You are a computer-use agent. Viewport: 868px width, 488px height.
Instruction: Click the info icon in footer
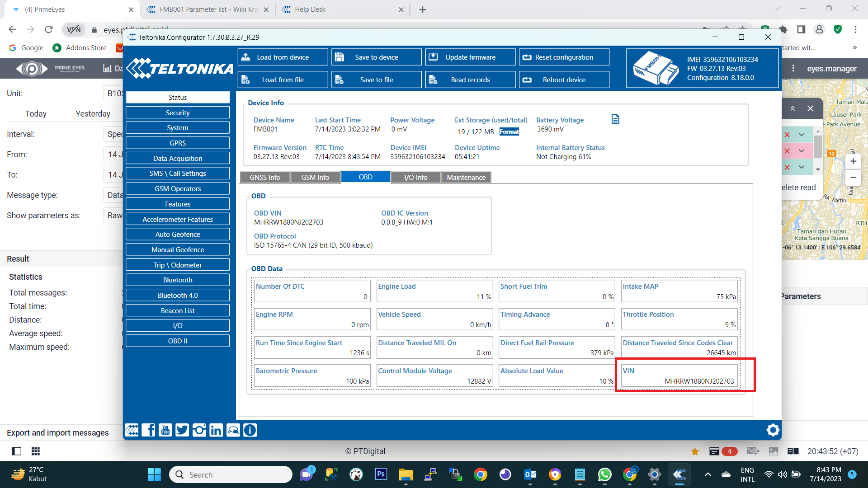coord(250,430)
